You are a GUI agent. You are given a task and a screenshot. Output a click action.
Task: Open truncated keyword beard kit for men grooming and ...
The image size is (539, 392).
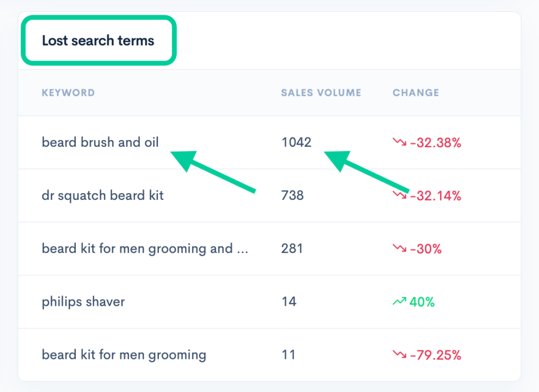point(145,248)
